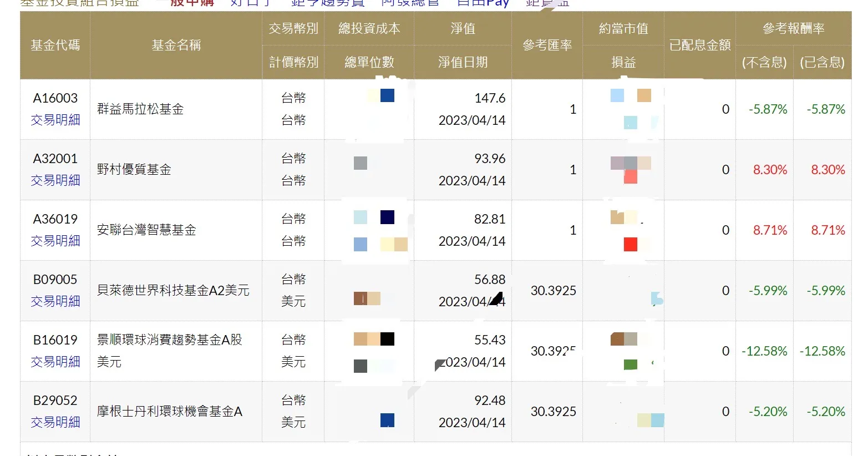Select fund code A36019
The width and height of the screenshot is (868, 456).
55,219
